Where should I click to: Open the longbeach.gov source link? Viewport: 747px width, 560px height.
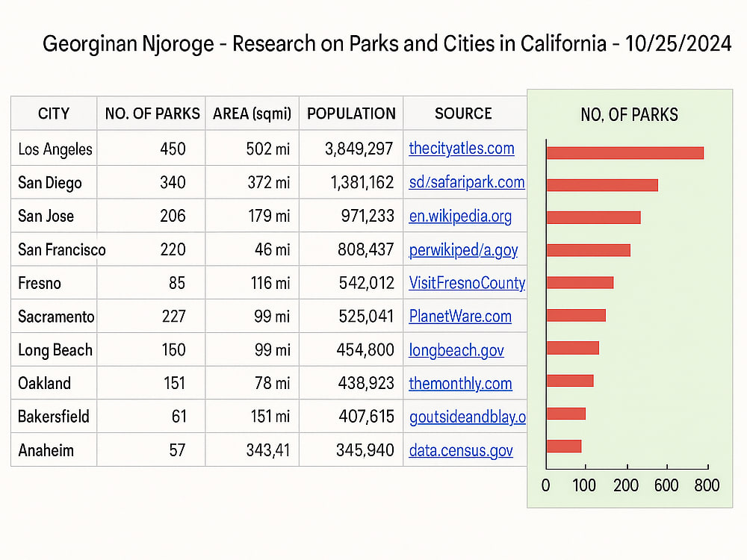pos(456,350)
